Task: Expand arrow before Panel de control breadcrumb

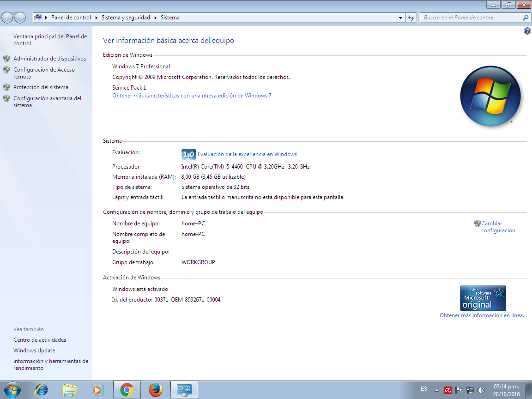Action: coord(46,18)
